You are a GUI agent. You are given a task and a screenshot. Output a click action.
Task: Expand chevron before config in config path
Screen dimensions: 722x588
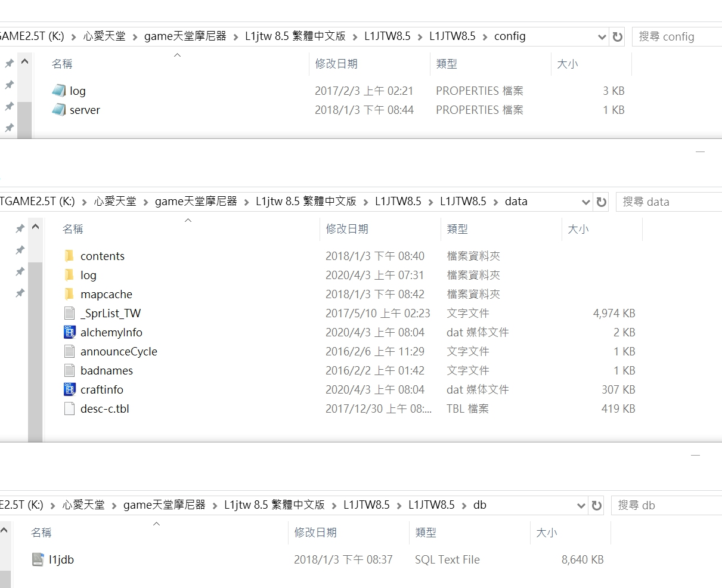(485, 37)
